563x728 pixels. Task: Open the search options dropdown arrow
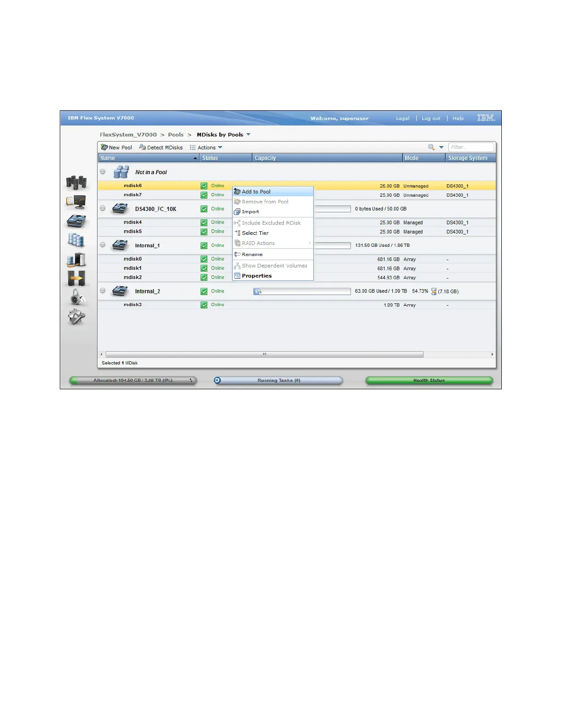(x=441, y=147)
